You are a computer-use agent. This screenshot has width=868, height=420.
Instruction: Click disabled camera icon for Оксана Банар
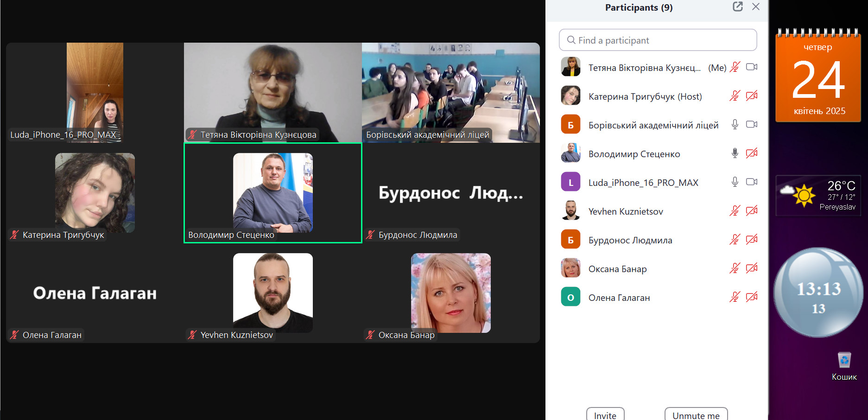point(752,268)
